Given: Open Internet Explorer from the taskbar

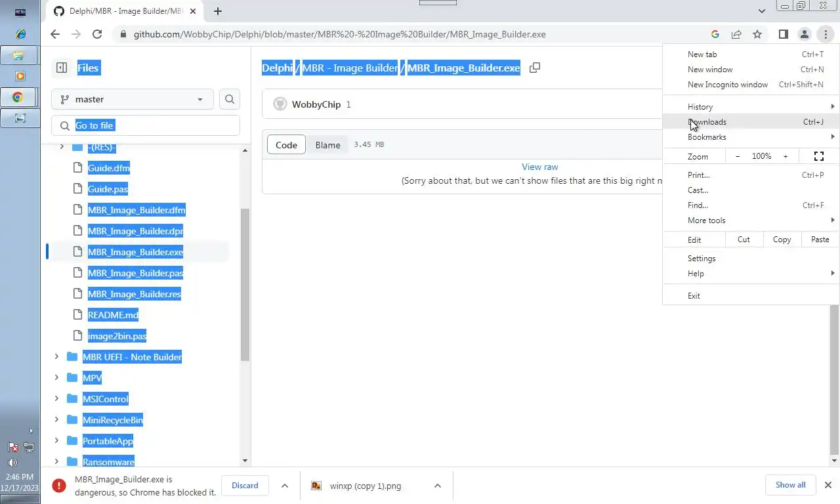Looking at the screenshot, I should 20,34.
